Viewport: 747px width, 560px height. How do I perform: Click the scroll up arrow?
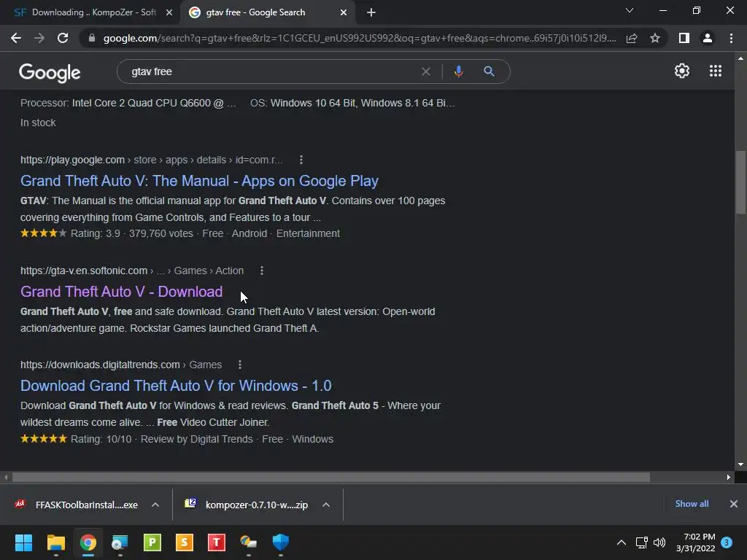click(740, 58)
